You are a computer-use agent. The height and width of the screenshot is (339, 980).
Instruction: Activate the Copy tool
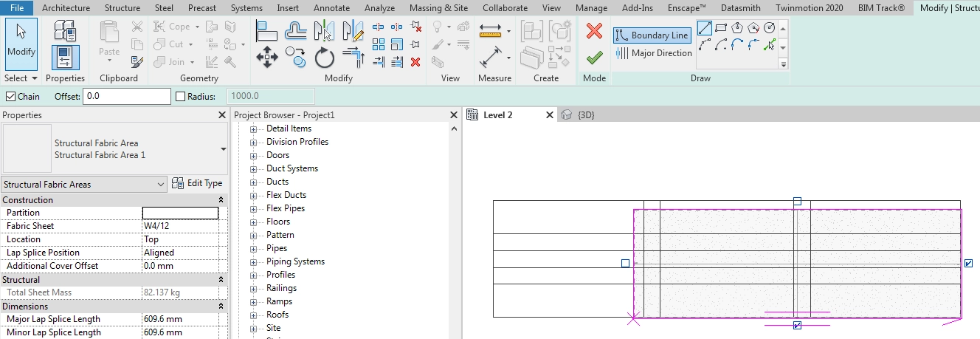[296, 57]
